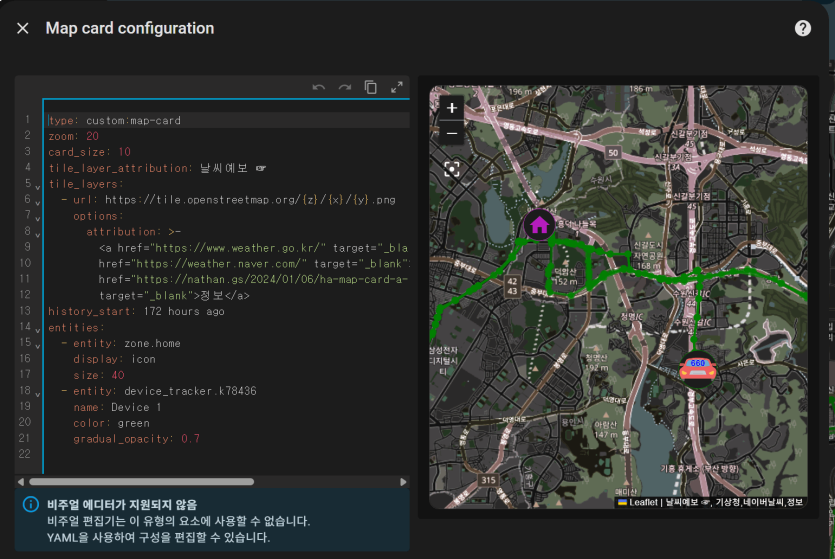Copy the YAML with the clipboard icon

point(371,87)
